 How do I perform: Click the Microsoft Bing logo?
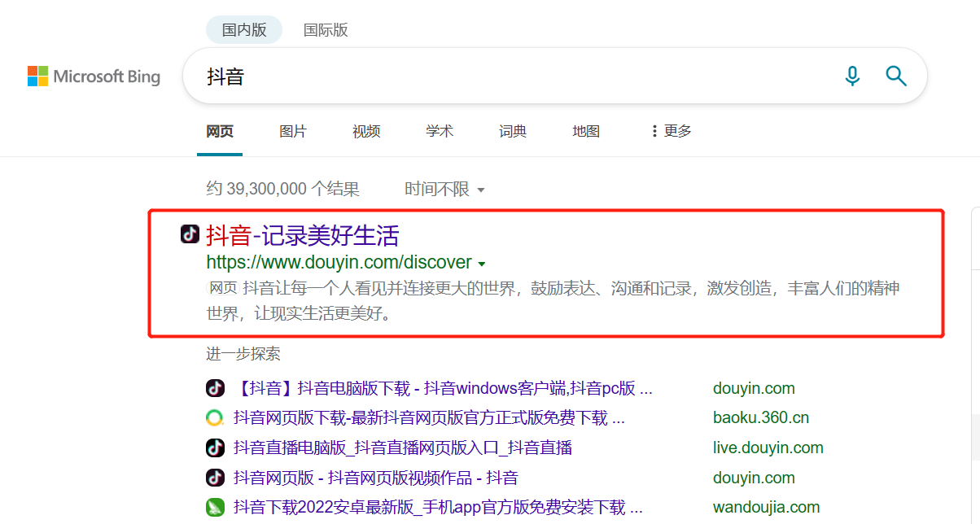[94, 76]
